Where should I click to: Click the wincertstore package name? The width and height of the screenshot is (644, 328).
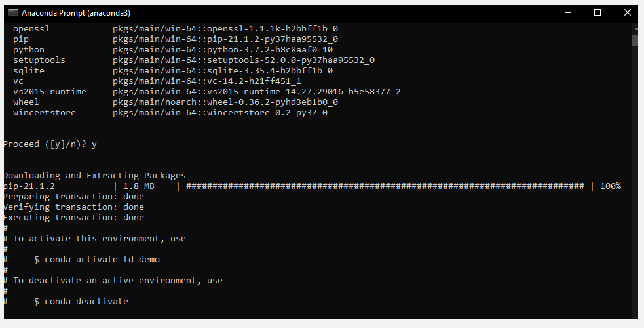(45, 113)
